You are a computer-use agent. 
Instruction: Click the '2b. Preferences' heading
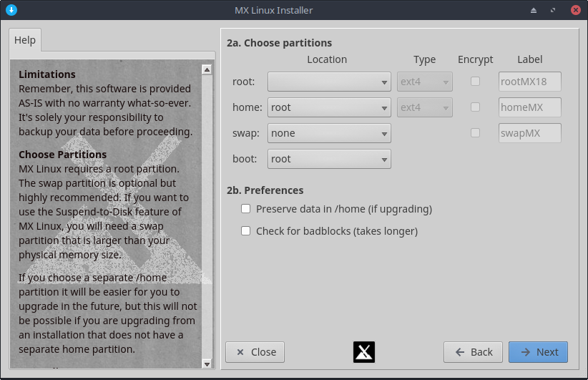point(265,190)
